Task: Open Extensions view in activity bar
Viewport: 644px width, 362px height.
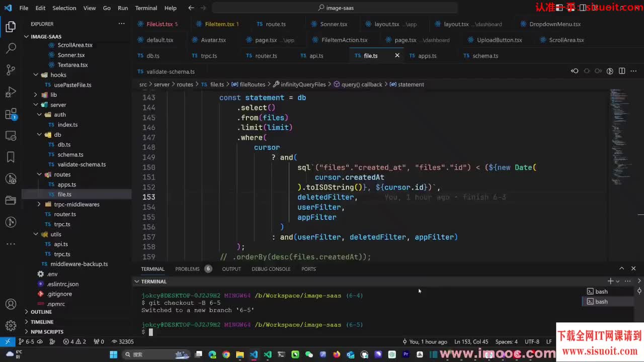Action: pyautogui.click(x=11, y=115)
